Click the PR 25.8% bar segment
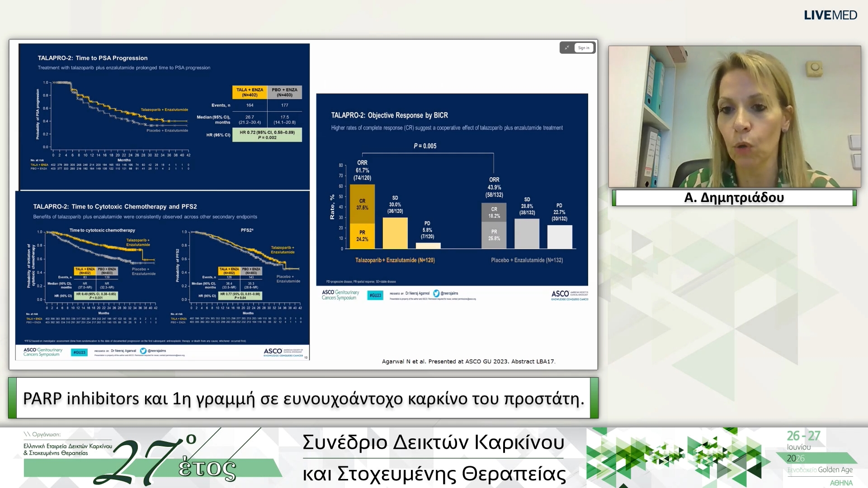Viewport: 868px width, 488px height. coord(494,235)
